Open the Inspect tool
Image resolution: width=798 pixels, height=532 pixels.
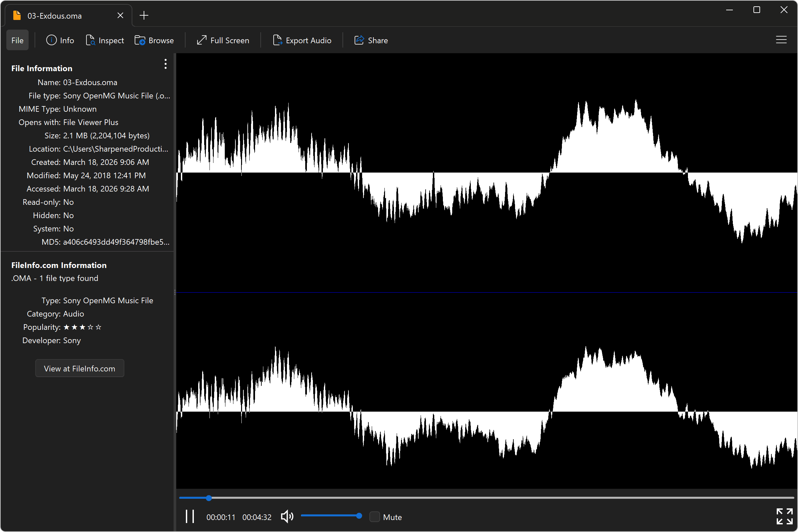tap(105, 40)
